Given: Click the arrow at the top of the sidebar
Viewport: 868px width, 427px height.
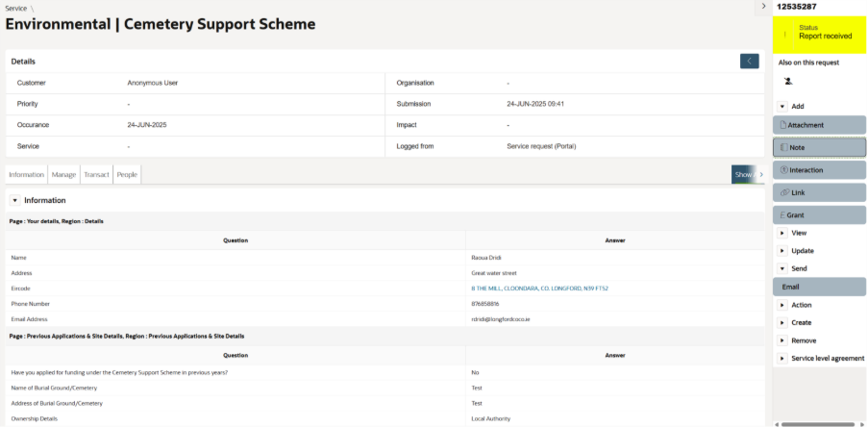Looking at the screenshot, I should [763, 6].
